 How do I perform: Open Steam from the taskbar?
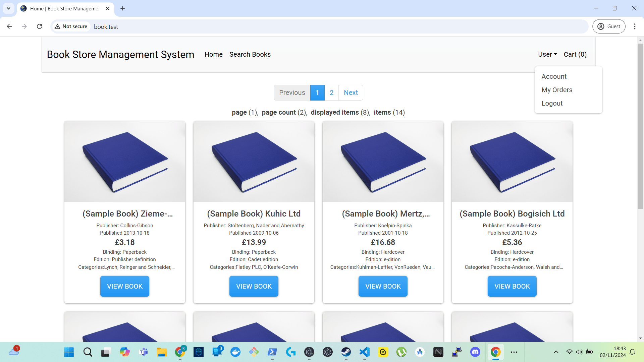346,352
